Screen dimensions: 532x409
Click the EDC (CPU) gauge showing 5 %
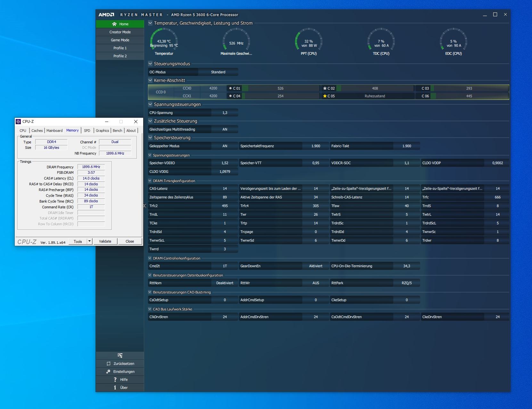pos(454,41)
